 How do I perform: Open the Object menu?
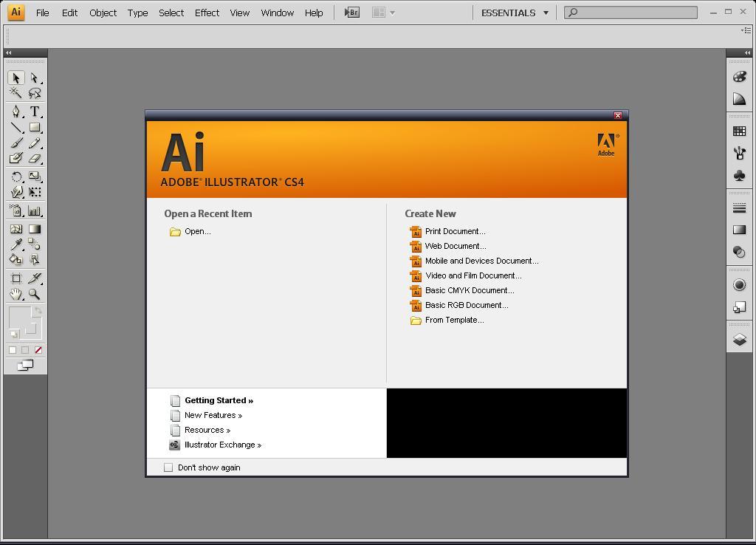(103, 13)
